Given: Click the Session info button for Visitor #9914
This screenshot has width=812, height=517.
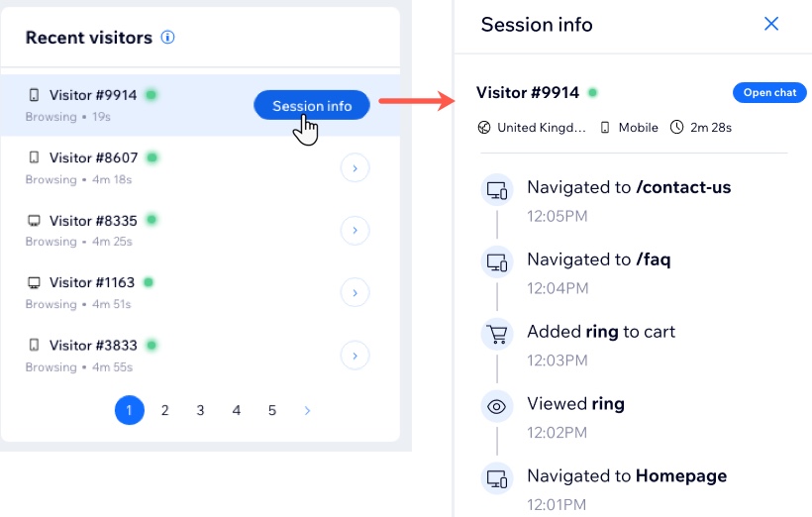Looking at the screenshot, I should pyautogui.click(x=312, y=105).
